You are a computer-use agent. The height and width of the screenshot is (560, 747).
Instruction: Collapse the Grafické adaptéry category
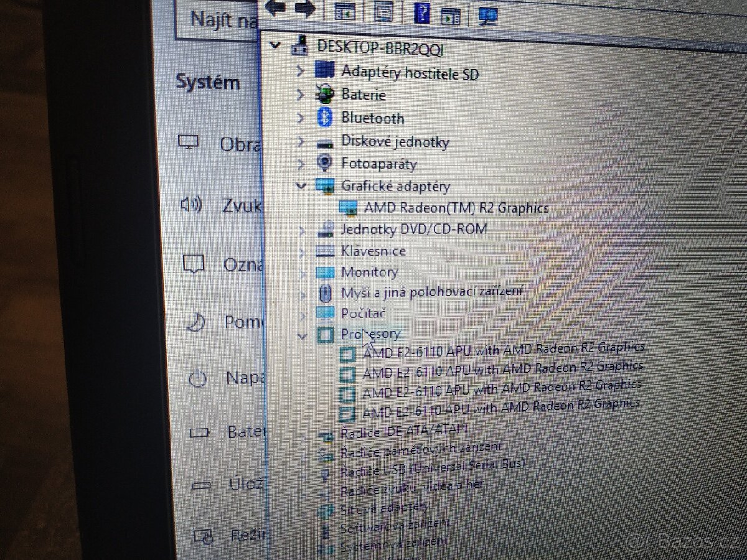tap(301, 185)
